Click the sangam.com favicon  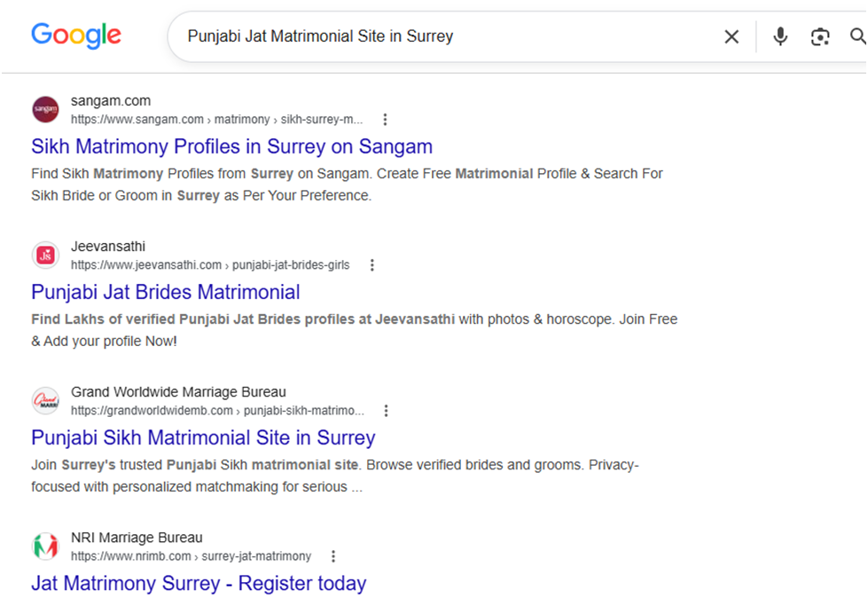[45, 110]
